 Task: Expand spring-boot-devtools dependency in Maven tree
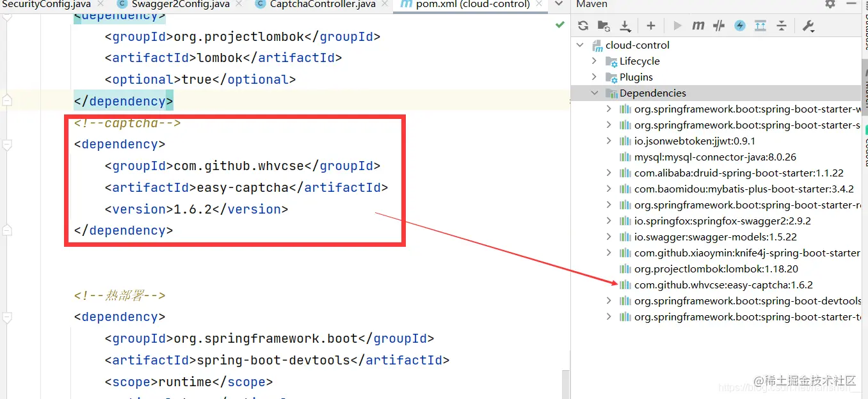609,301
